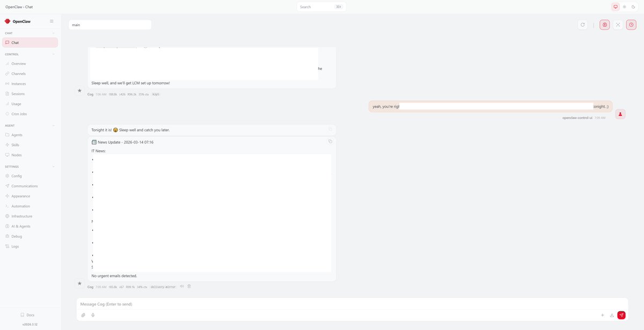Open Logs page
The width and height of the screenshot is (644, 330).
tap(30, 246)
